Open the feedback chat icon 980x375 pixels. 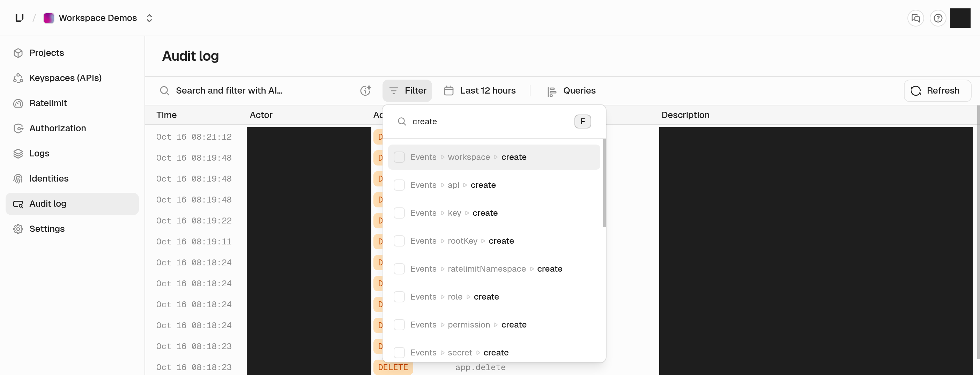pos(915,18)
